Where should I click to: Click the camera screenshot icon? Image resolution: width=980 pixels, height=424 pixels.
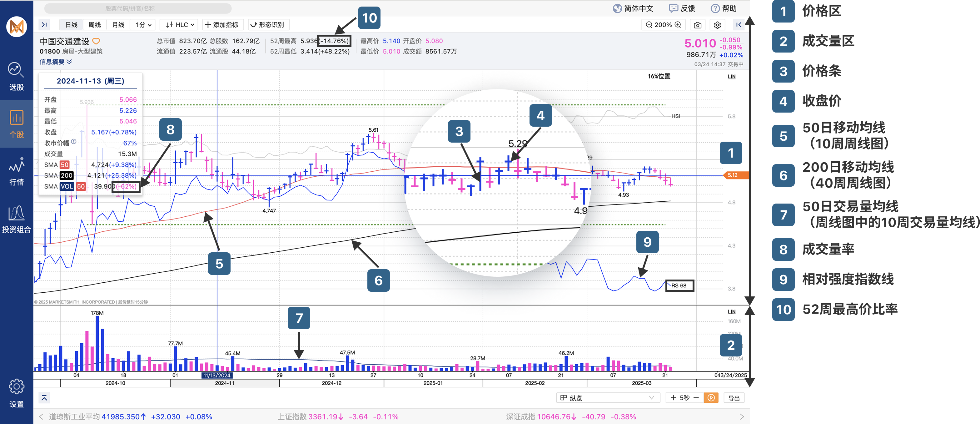[697, 25]
